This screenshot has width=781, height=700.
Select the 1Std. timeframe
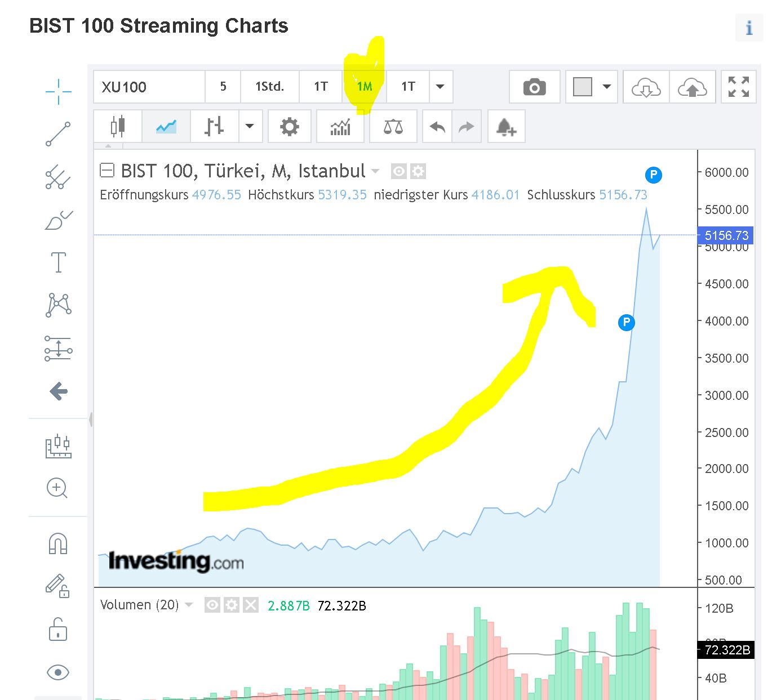[x=269, y=87]
